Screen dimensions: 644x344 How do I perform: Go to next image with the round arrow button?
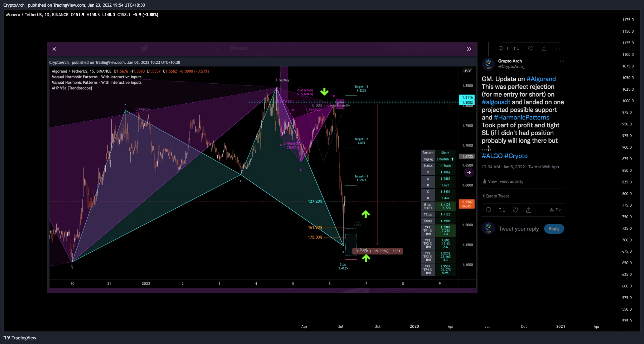(x=468, y=173)
